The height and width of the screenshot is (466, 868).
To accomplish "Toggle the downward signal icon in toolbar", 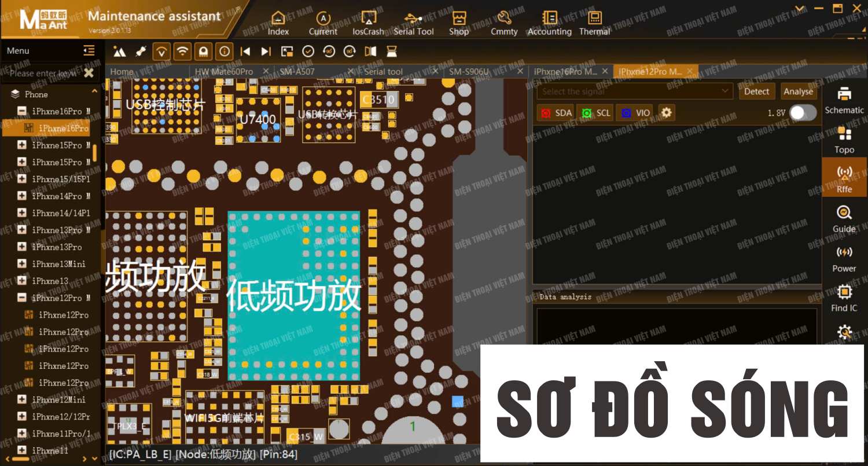I will 161,52.
